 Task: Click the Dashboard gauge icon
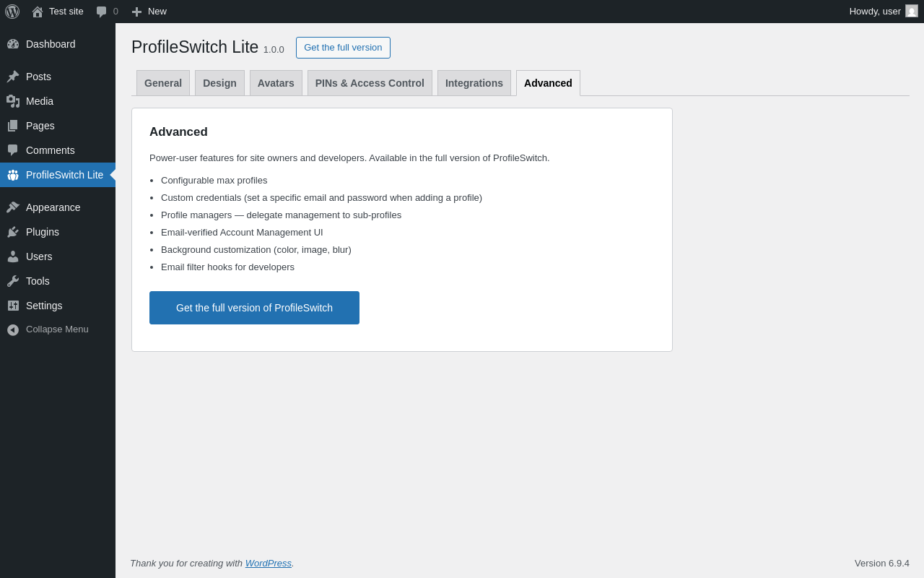click(13, 44)
